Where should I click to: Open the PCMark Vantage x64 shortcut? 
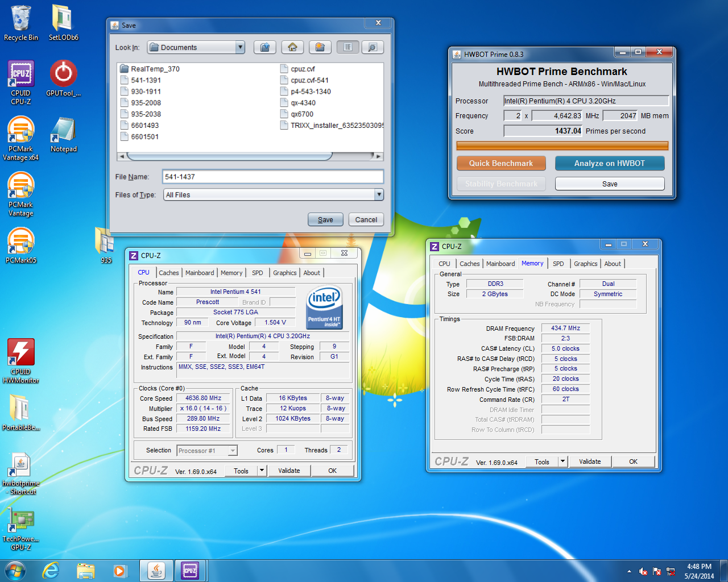[21, 139]
